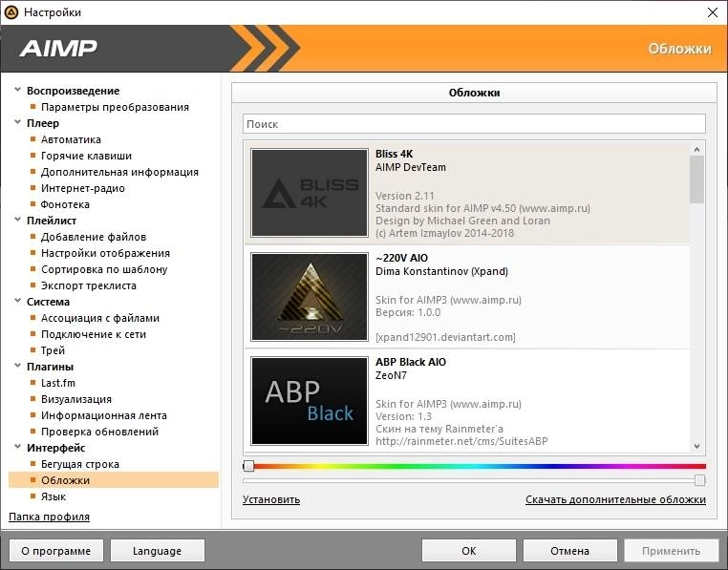
Task: Click the Bliss 4K skin title
Action: coord(395,154)
